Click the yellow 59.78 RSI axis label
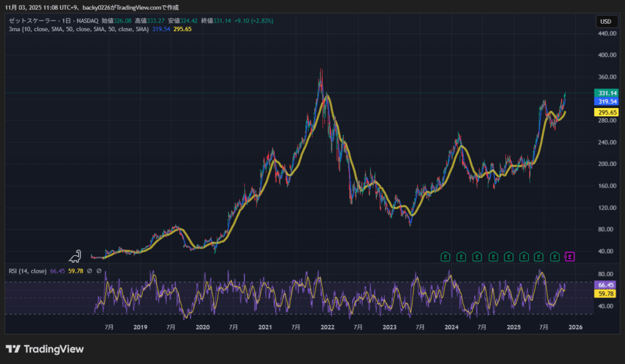The image size is (625, 364). 605,293
